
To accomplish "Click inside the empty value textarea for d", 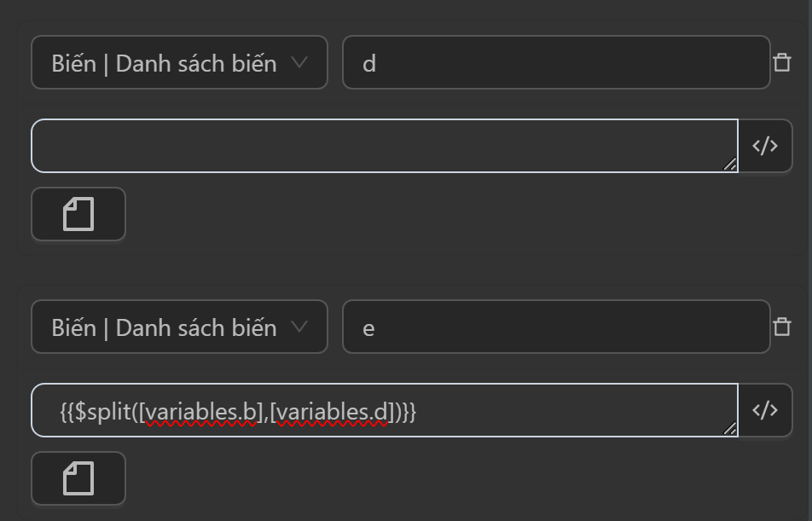I will click(x=384, y=146).
